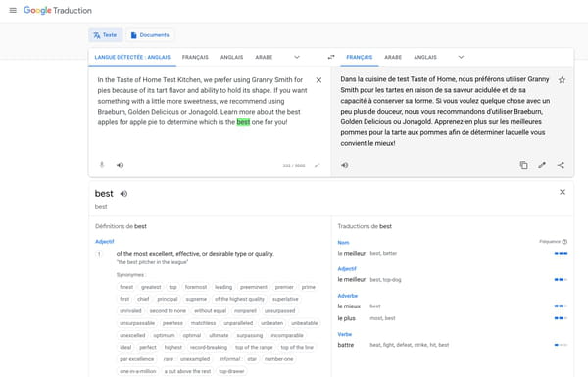This screenshot has height=377, width=588.
Task: Click the highlighted word best in source
Action: point(243,122)
